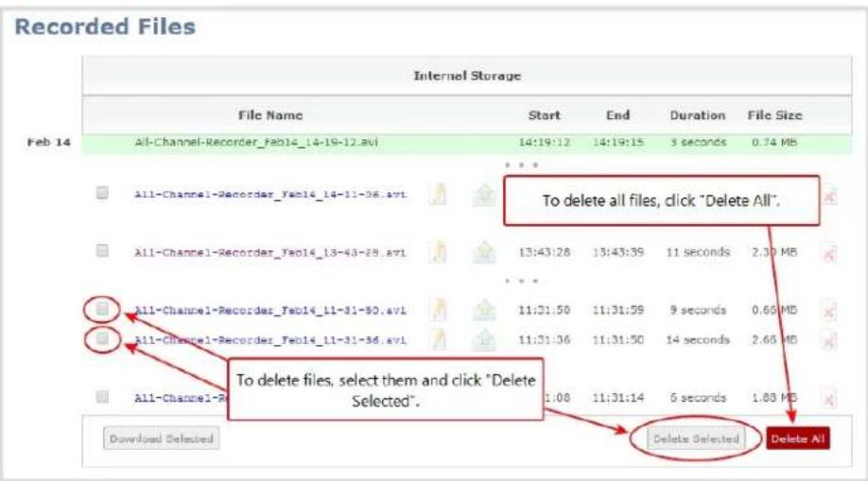Screen dimensions: 868x481
Task: Tick the checkbox for All-Channel-Recorder_Feb14_14-11-36.avi
Action: tap(102, 193)
